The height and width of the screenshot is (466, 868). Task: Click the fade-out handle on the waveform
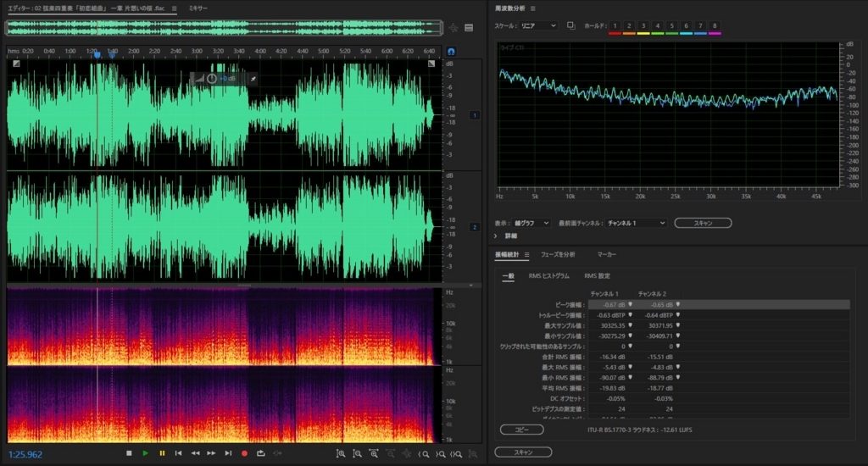tap(431, 64)
